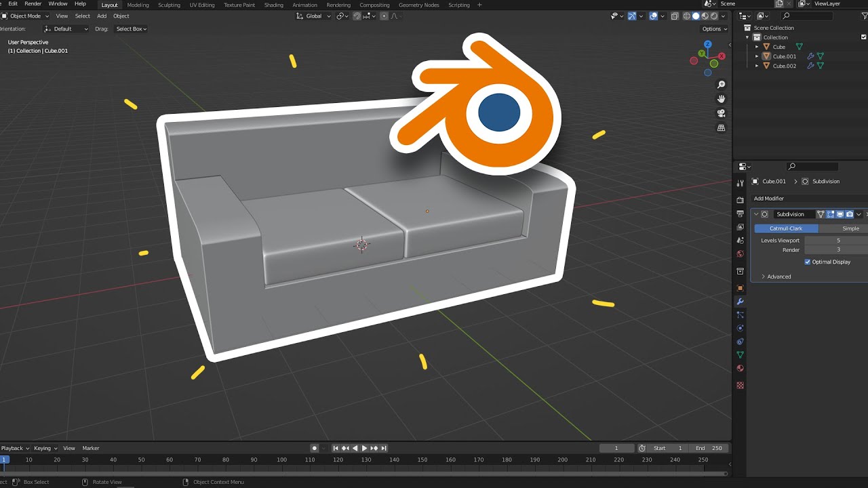868x488 pixels.
Task: Select the Render Properties tab icon
Action: [x=740, y=200]
